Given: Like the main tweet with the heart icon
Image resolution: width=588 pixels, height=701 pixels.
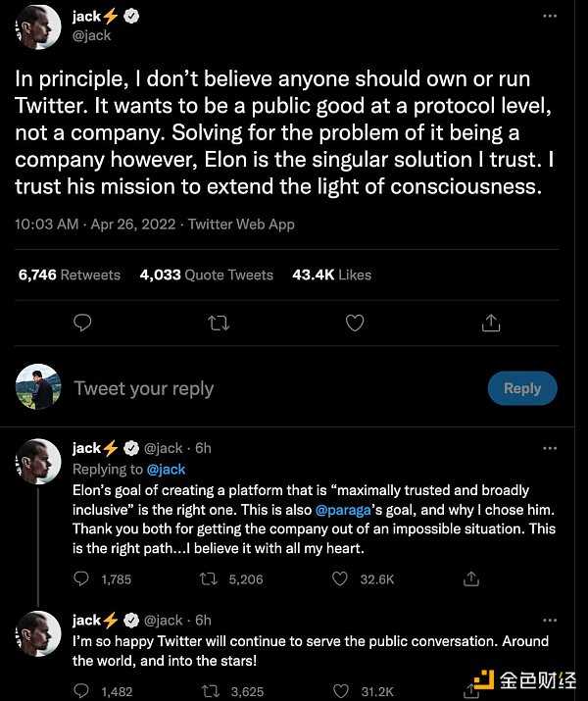Looking at the screenshot, I should coord(356,323).
